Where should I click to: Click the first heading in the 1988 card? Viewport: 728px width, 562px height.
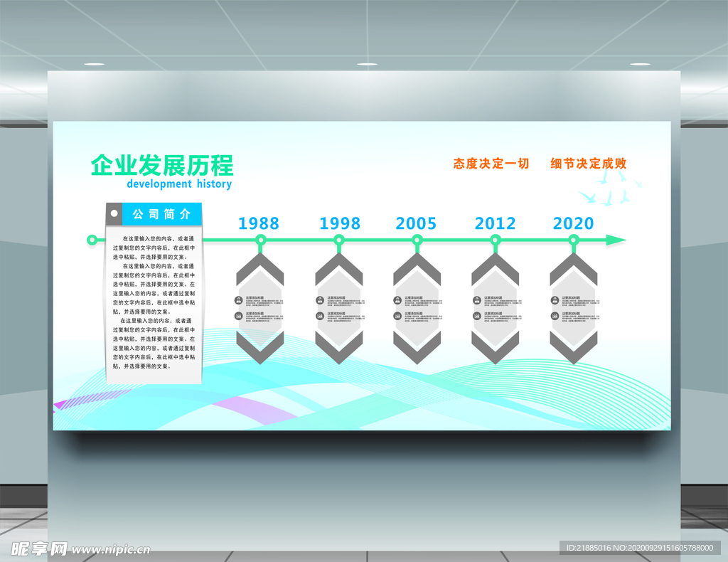[x=255, y=298]
